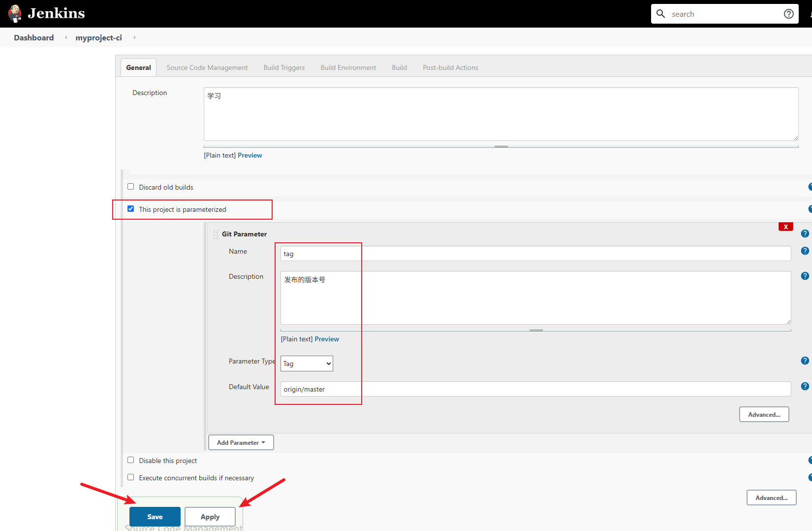This screenshot has width=812, height=531.
Task: Edit Default Value field origin/master
Action: (x=536, y=389)
